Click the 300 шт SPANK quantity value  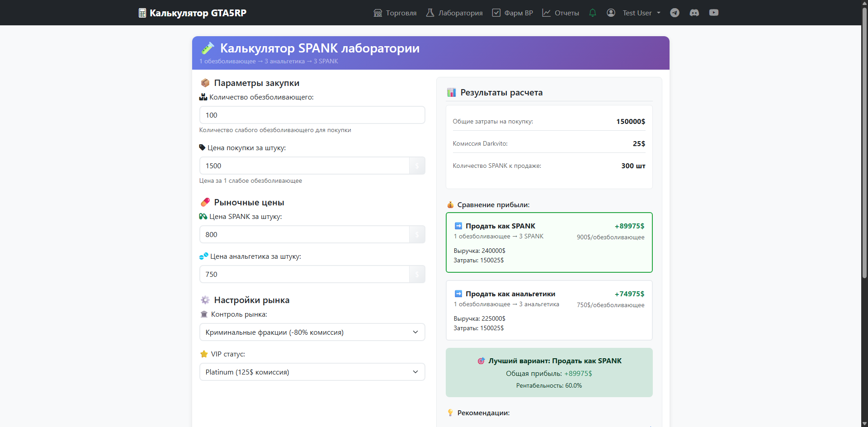(x=633, y=166)
